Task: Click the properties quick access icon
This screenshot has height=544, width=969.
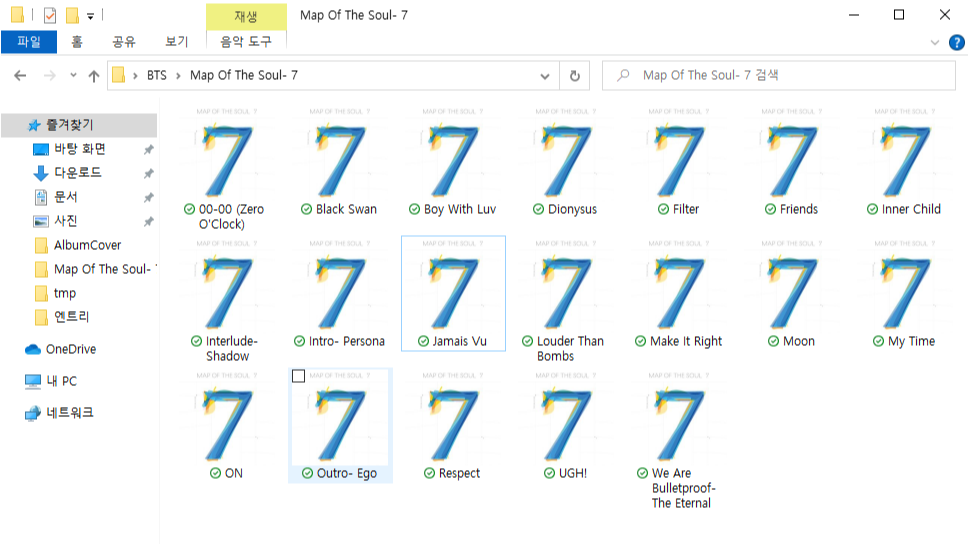Action: (x=50, y=15)
